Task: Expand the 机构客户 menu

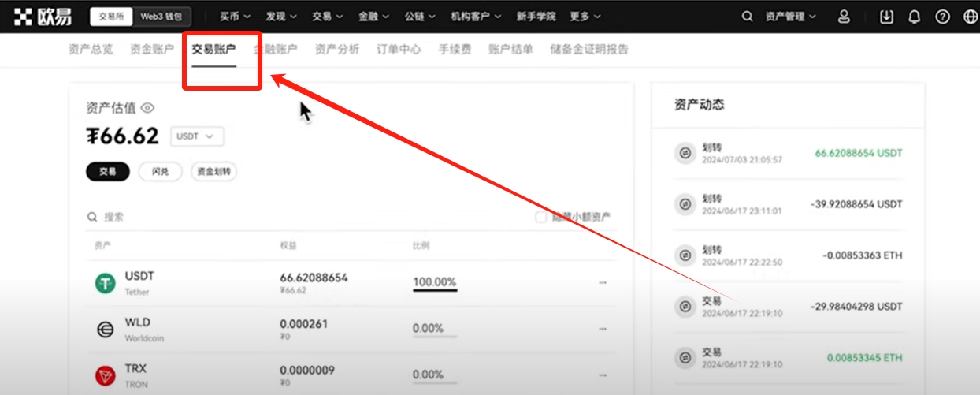Action: click(x=476, y=17)
